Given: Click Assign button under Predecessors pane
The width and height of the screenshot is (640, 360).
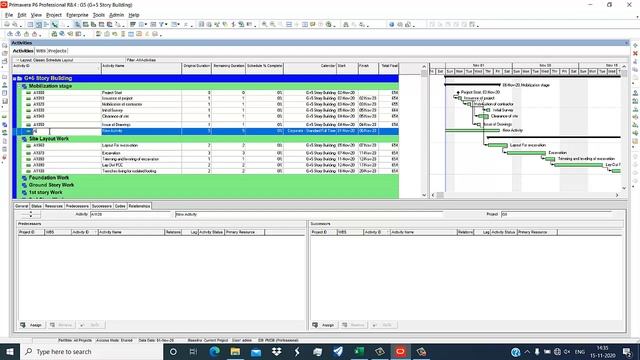Looking at the screenshot, I should (x=32, y=325).
